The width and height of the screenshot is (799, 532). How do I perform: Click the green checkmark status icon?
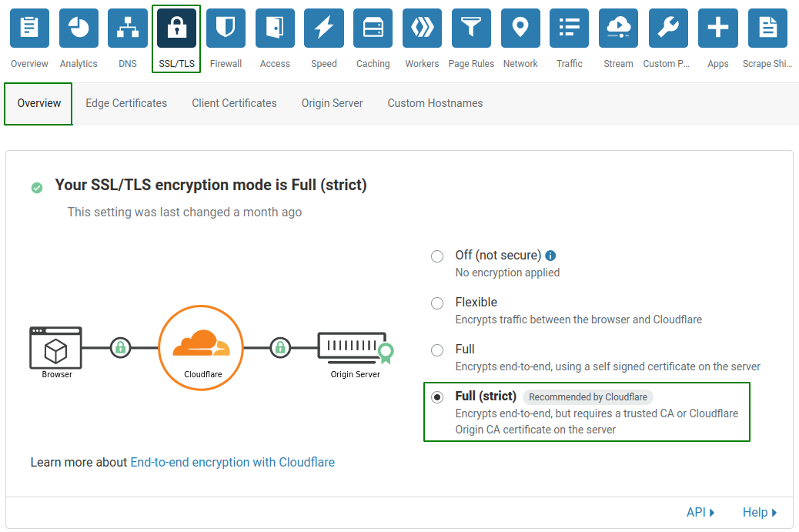[x=37, y=188]
